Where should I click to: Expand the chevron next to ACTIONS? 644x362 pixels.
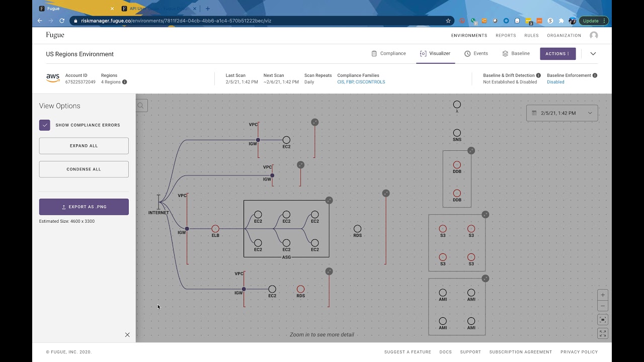593,54
